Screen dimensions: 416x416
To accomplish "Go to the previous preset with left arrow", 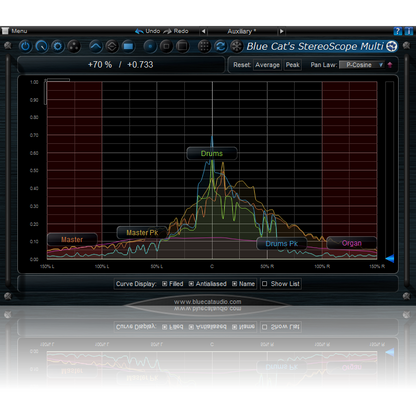I will coord(203,31).
